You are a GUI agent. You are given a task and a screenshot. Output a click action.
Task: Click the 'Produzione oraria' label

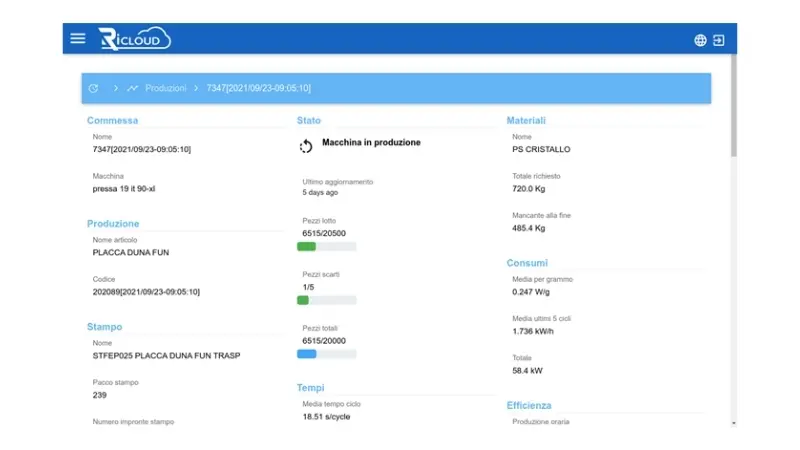click(x=541, y=421)
